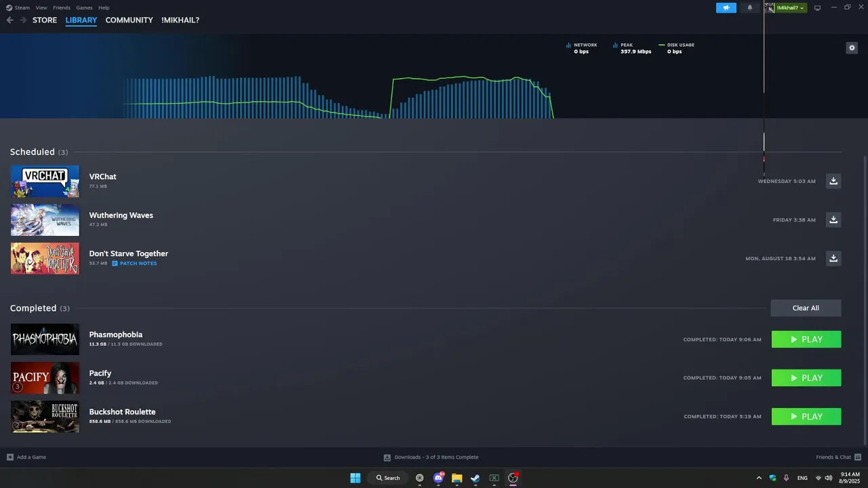
Task: Click the Add a Game plus icon
Action: tap(10, 457)
